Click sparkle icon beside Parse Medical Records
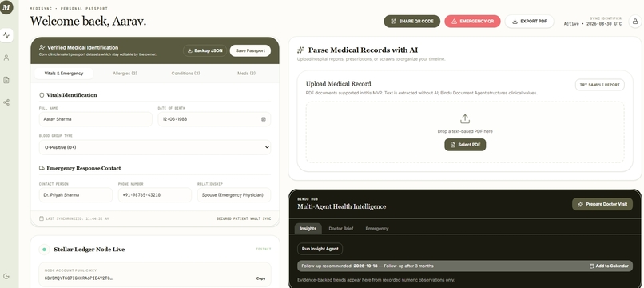The height and width of the screenshot is (288, 644). [300, 50]
